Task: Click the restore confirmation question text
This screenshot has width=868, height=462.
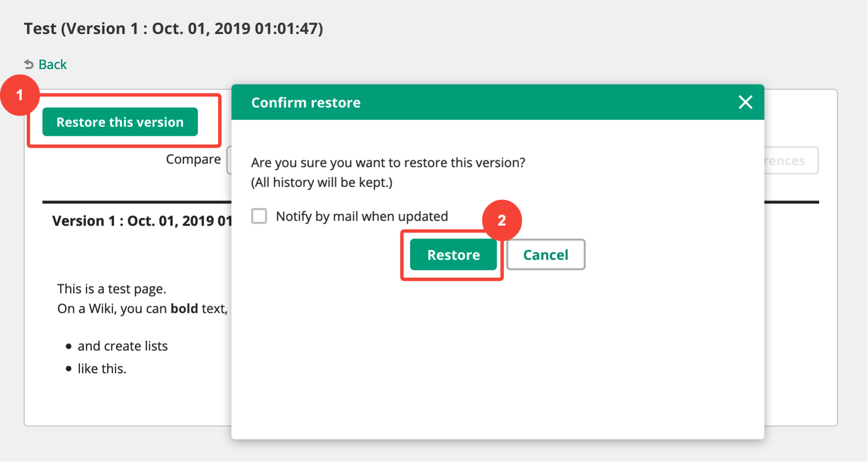Action: pyautogui.click(x=388, y=163)
